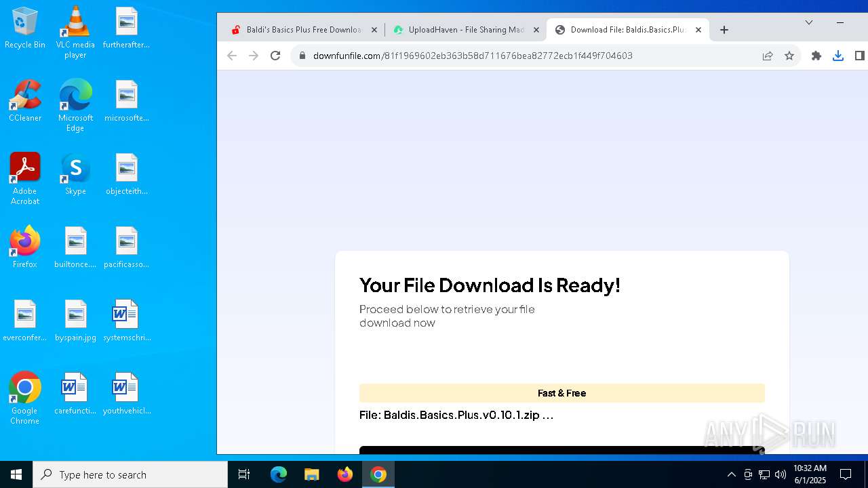Screen dimensions: 868x488
Task: Close the UploadHaven tab
Action: (536, 30)
